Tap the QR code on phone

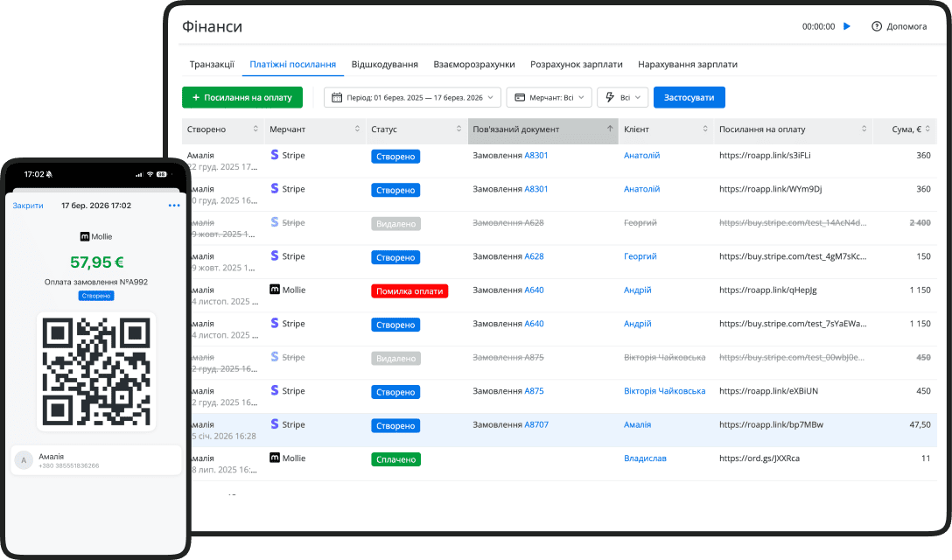coord(96,371)
